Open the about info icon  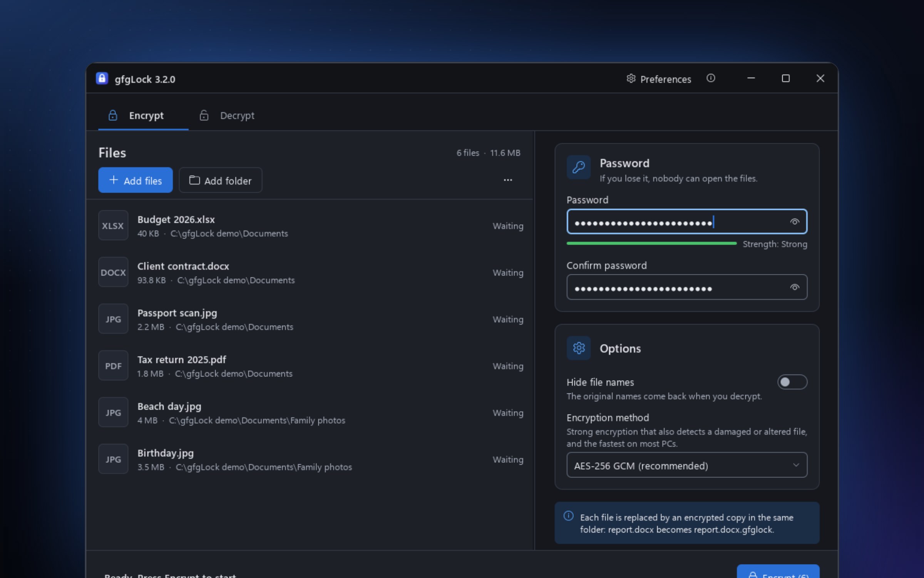coord(711,78)
